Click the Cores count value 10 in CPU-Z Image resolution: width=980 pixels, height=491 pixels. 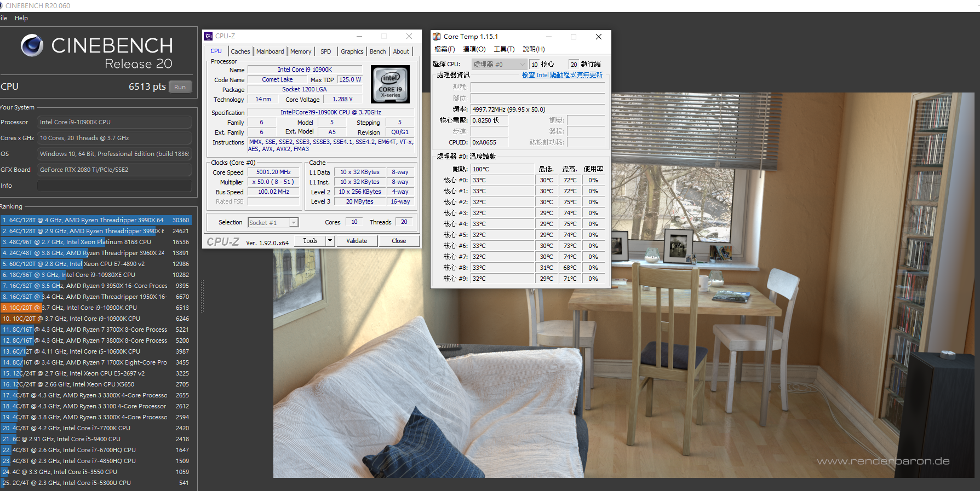354,222
